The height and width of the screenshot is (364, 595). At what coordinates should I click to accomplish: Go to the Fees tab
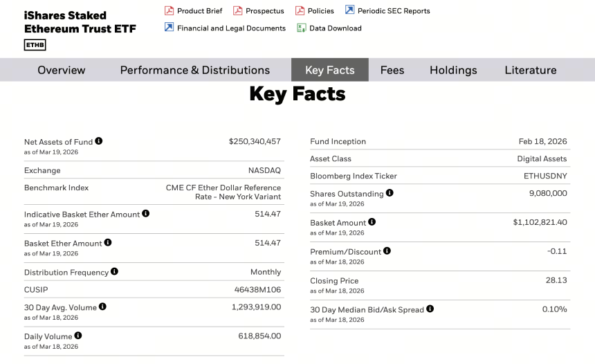[x=392, y=70]
